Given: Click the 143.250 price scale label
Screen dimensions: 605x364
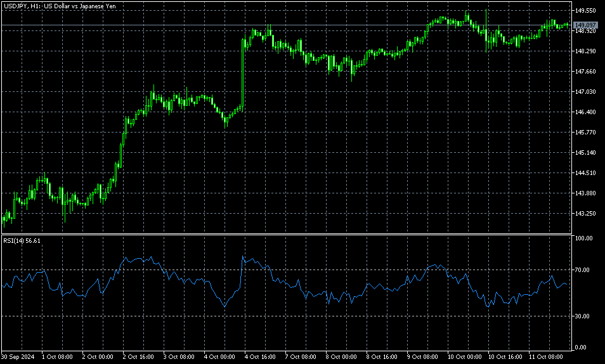Looking at the screenshot, I should [x=585, y=214].
